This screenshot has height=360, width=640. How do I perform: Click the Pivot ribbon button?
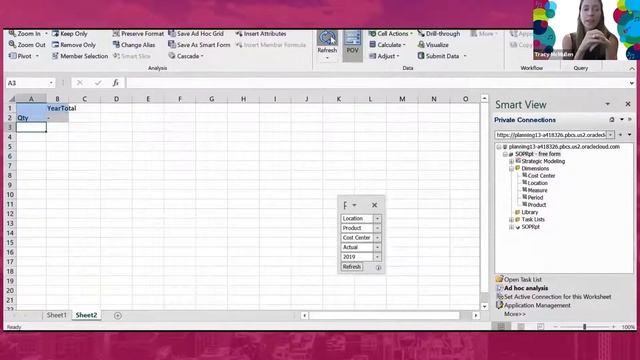pos(24,56)
